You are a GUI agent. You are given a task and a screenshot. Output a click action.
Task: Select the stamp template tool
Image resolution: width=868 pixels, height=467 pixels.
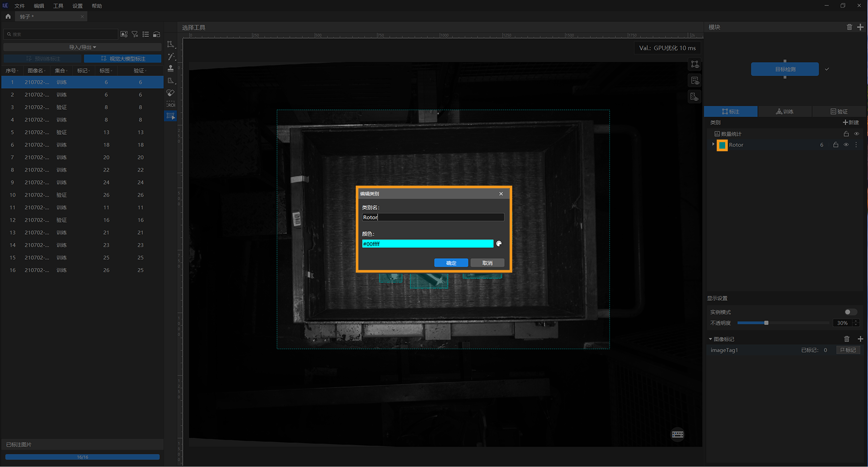click(x=170, y=68)
